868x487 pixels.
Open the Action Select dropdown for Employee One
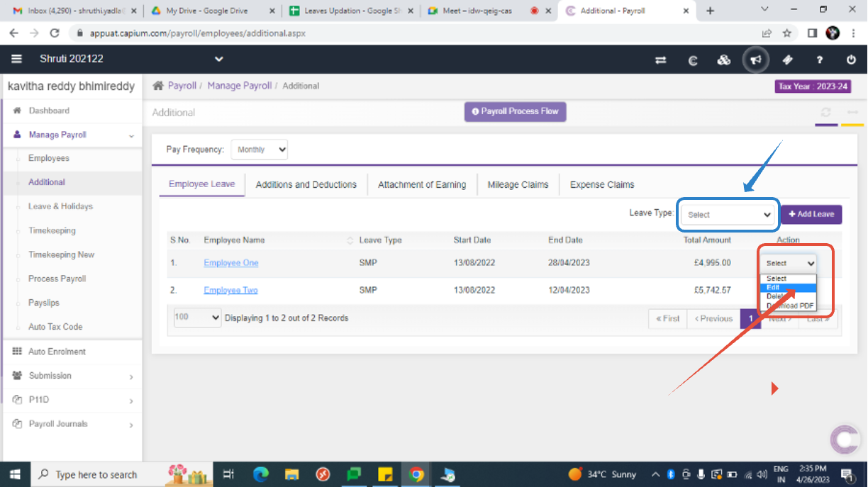pyautogui.click(x=789, y=263)
